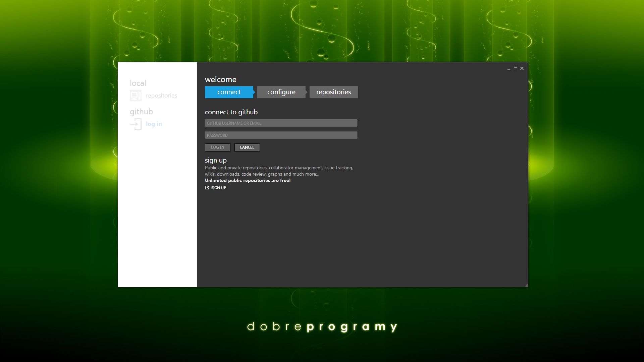The width and height of the screenshot is (644, 362).
Task: Click the local repositories computer icon
Action: click(x=136, y=96)
